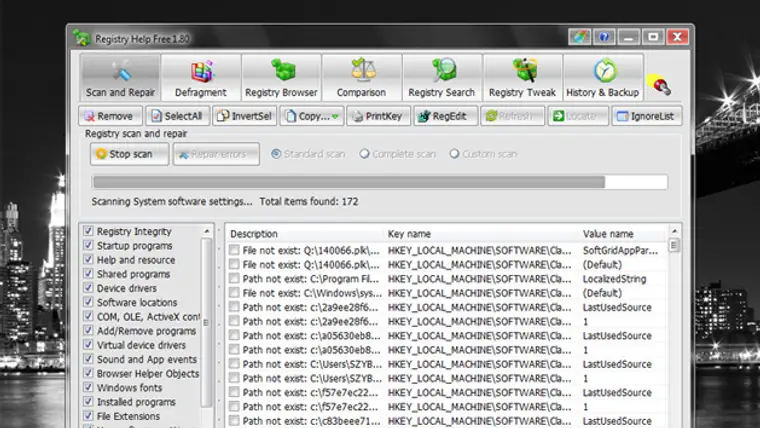Image resolution: width=760 pixels, height=428 pixels.
Task: Uncheck the Registry Integrity checkbox
Action: click(x=89, y=232)
